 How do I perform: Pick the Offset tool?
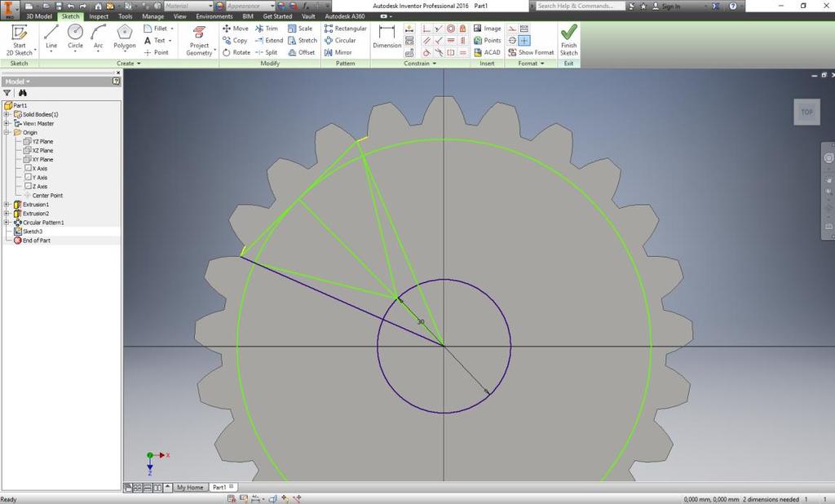pos(302,52)
